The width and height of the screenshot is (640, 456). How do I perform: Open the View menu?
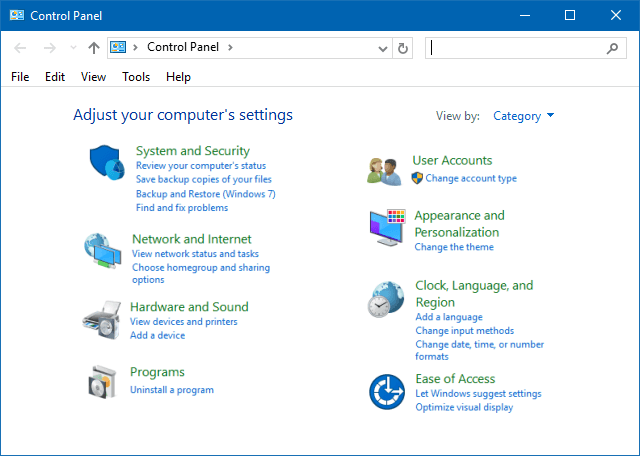[93, 77]
